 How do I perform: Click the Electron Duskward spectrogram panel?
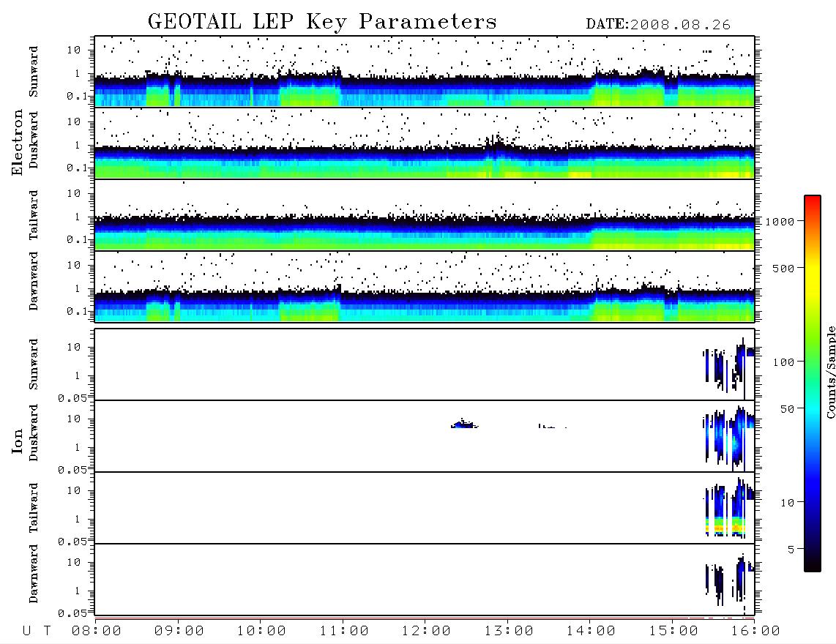pos(425,143)
